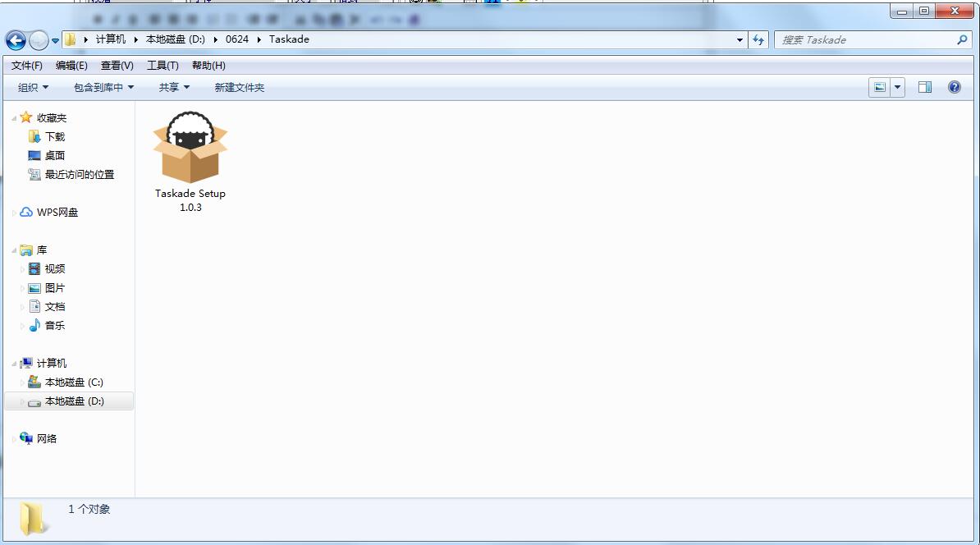Image resolution: width=980 pixels, height=545 pixels.
Task: Open the 音乐 library
Action: 55,326
